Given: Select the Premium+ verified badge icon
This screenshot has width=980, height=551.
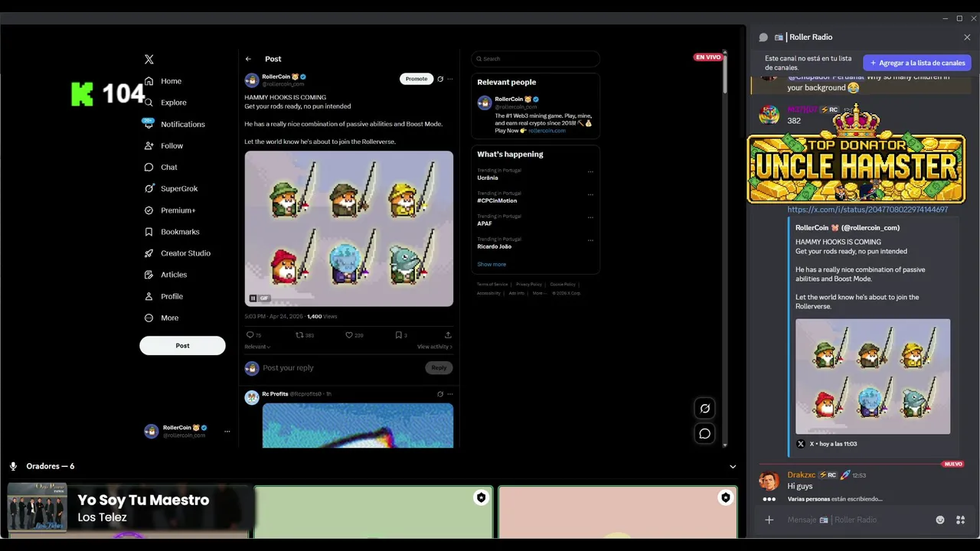Looking at the screenshot, I should [149, 210].
